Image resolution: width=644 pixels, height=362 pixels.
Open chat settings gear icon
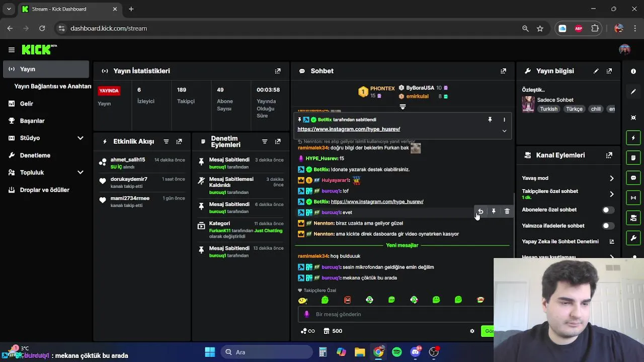click(x=472, y=331)
